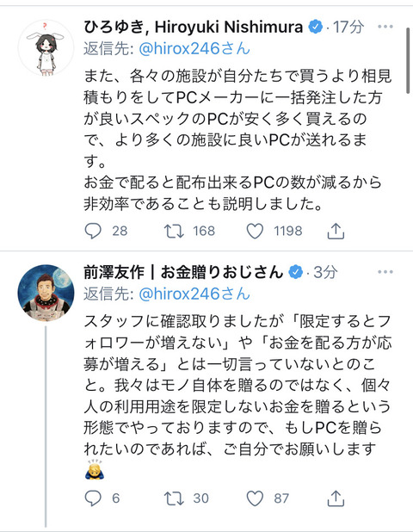Retweet Hiroyuki Nishimura's tweet with 168 retweets
The image size is (413, 532).
point(174,231)
